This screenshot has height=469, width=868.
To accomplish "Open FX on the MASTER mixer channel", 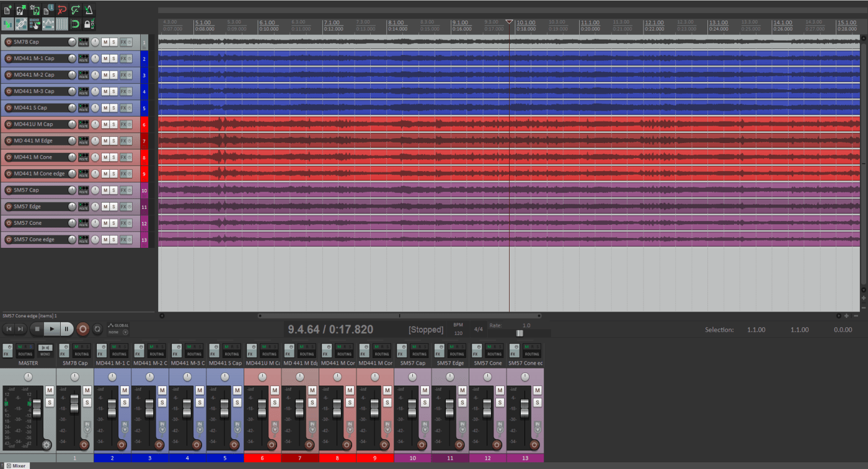I will [7, 351].
